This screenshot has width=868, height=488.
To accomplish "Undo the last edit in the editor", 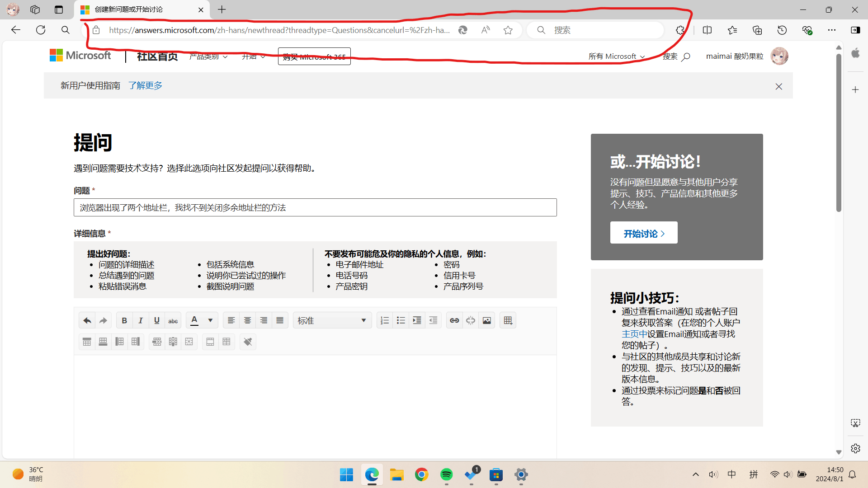I will pos(87,320).
